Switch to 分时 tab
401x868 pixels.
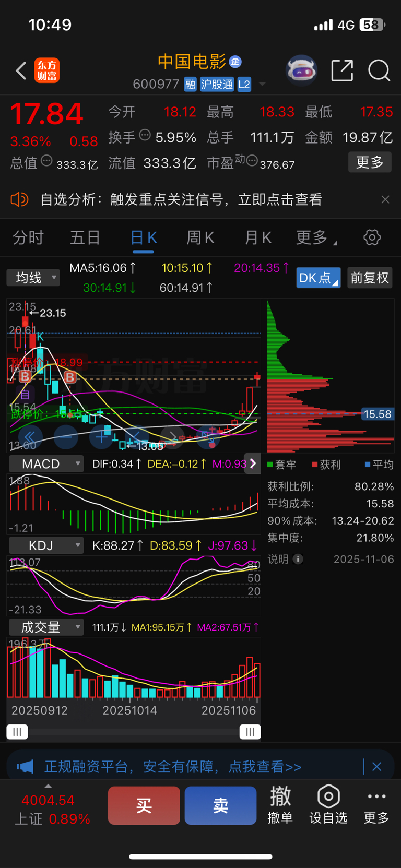(x=28, y=237)
